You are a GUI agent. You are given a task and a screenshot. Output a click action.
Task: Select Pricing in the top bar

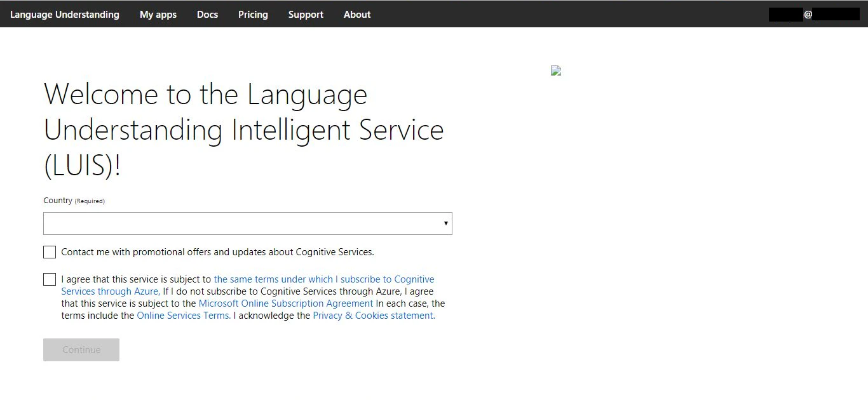[x=253, y=14]
